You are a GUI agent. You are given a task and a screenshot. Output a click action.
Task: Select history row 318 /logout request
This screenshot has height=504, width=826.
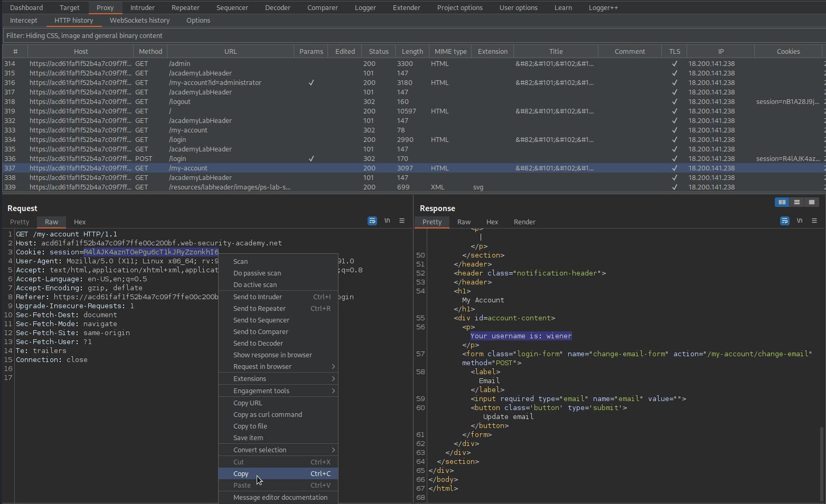click(x=414, y=101)
